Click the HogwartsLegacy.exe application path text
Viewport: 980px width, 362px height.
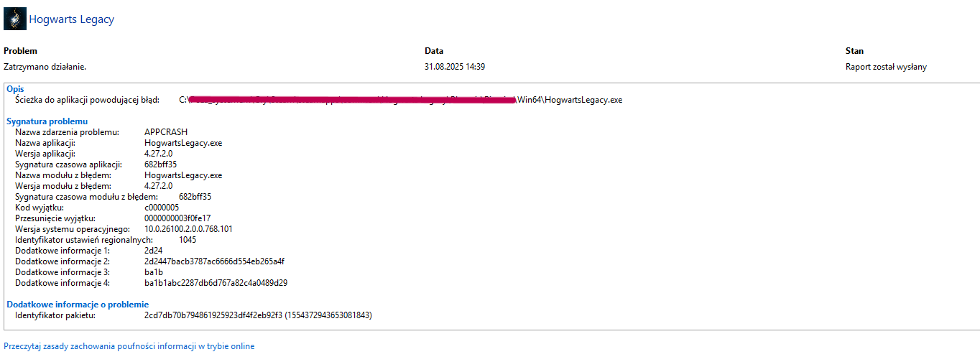click(x=400, y=100)
